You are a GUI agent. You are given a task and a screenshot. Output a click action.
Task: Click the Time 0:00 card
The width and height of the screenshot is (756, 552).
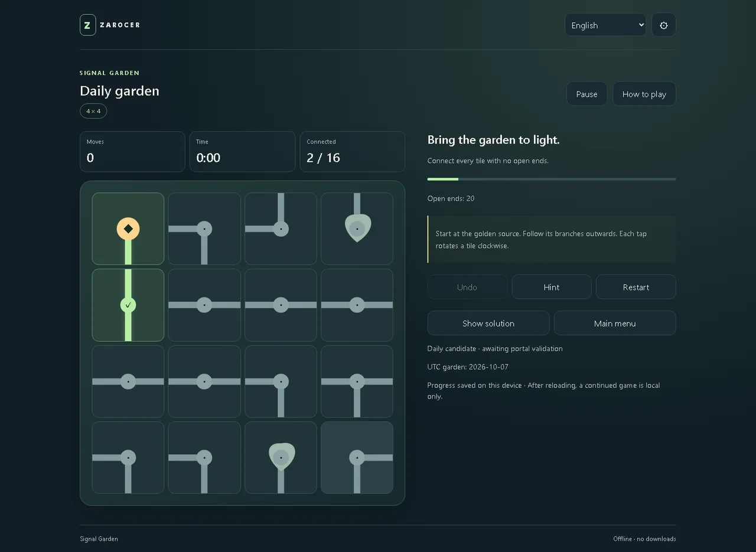tap(242, 152)
